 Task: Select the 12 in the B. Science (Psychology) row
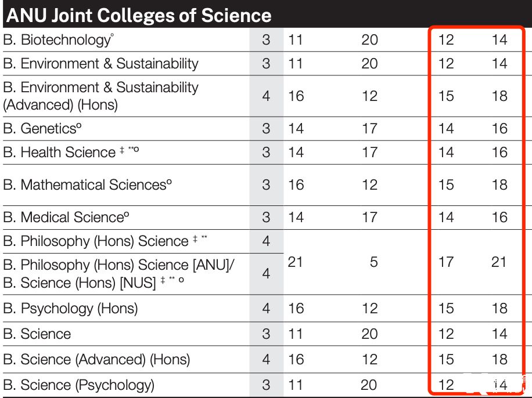point(446,385)
